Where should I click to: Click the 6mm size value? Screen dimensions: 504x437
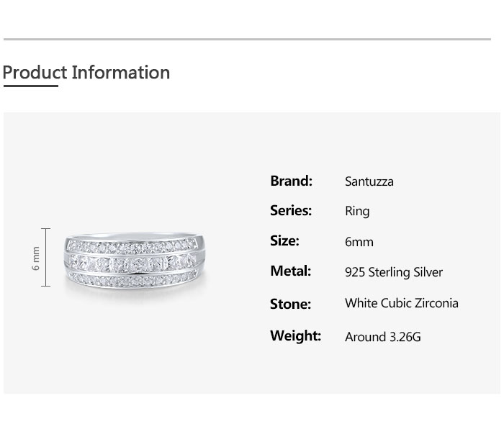coord(359,242)
